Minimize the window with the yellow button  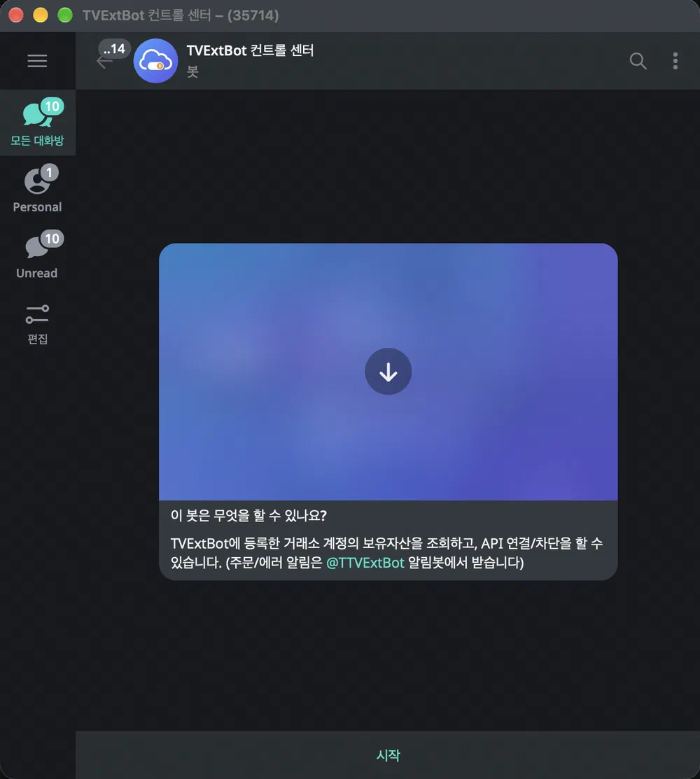pyautogui.click(x=41, y=15)
